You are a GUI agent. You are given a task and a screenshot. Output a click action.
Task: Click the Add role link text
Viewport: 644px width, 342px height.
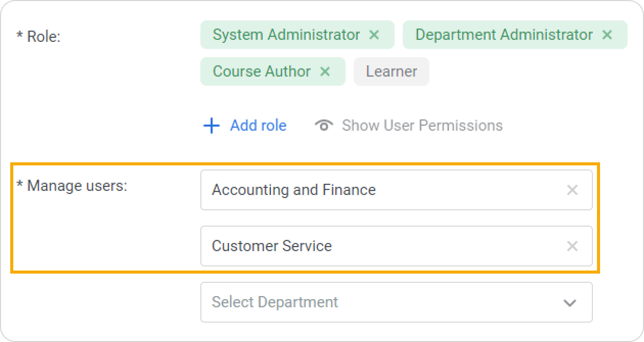point(258,126)
